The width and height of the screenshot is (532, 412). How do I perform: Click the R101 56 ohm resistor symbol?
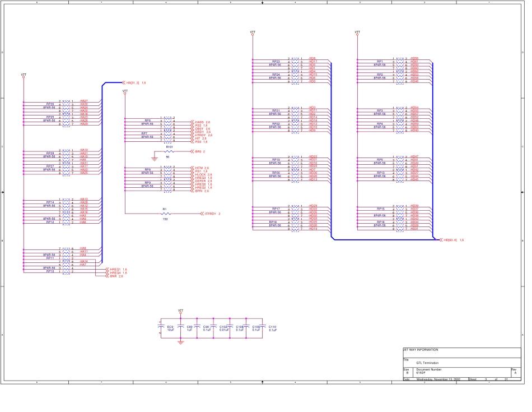(168, 151)
